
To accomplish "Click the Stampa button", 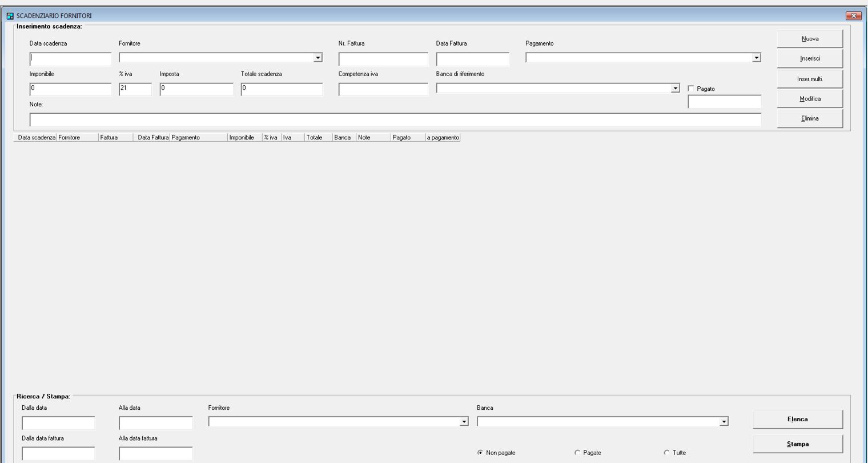I will tap(797, 444).
